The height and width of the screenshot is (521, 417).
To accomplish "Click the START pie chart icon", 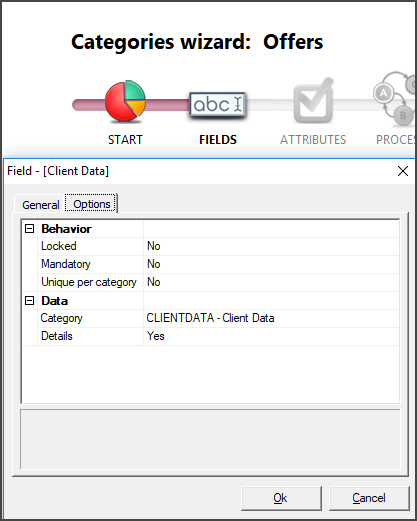I will coord(125,100).
